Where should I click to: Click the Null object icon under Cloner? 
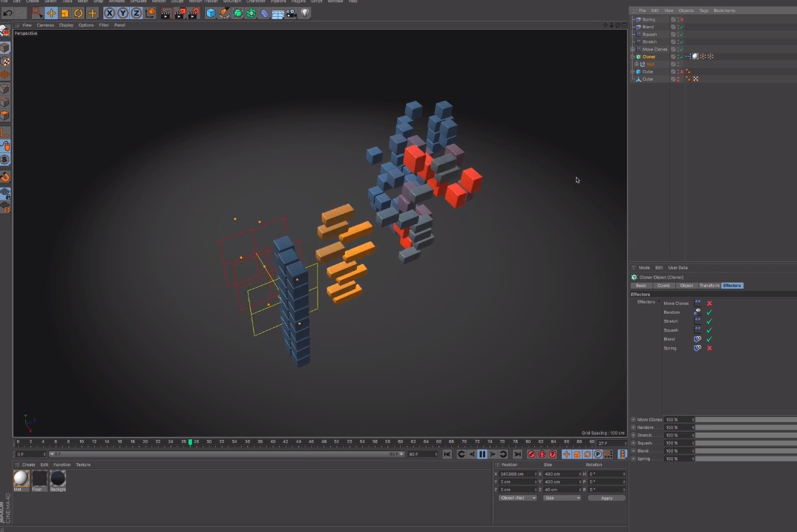pos(644,65)
